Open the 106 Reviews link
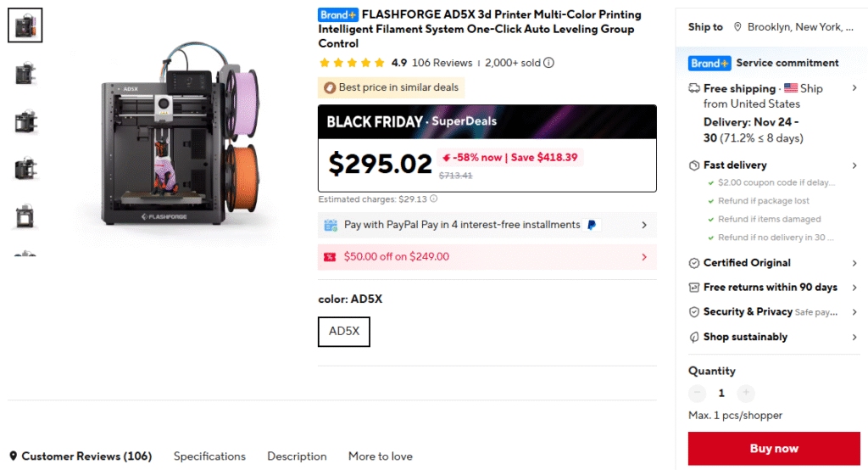The image size is (868, 470). [x=442, y=63]
